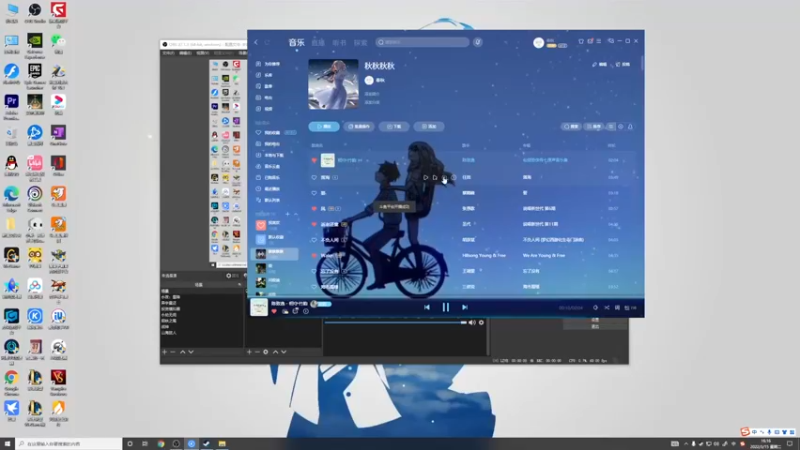
Task: Open the Adobe Premiere Pro desktop icon
Action: (x=11, y=106)
